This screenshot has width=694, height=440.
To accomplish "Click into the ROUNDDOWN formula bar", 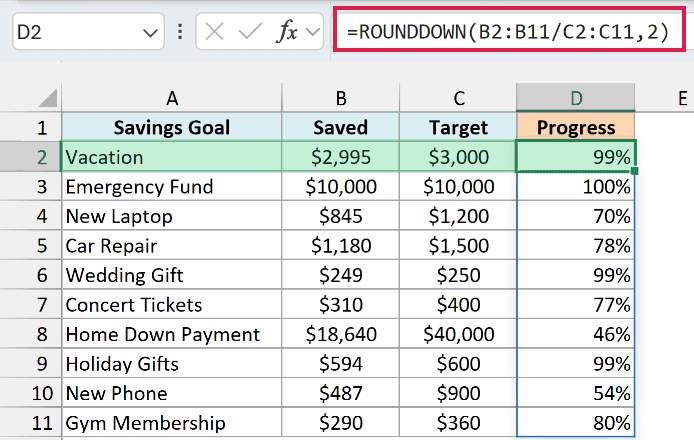I will click(509, 31).
